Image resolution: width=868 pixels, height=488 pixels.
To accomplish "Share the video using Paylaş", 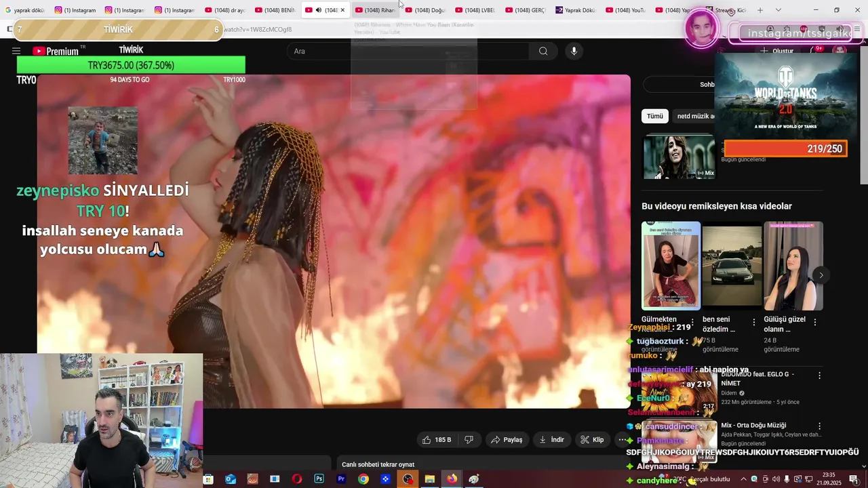I will (x=507, y=440).
